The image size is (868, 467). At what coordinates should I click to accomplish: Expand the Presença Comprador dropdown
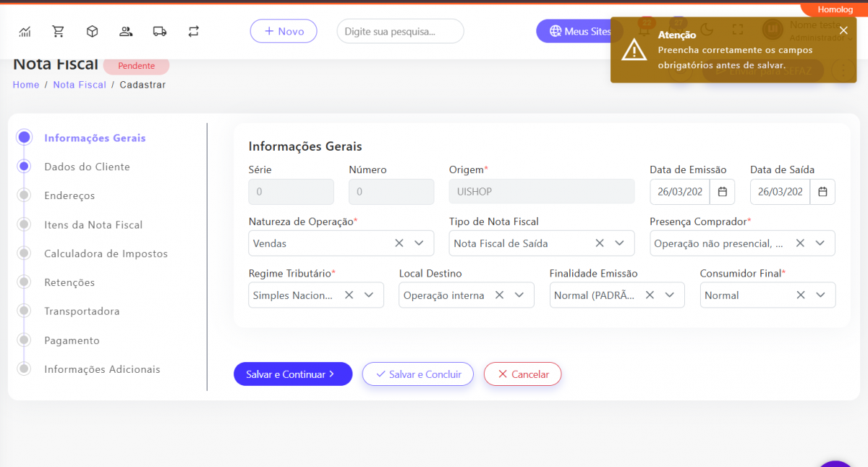820,243
